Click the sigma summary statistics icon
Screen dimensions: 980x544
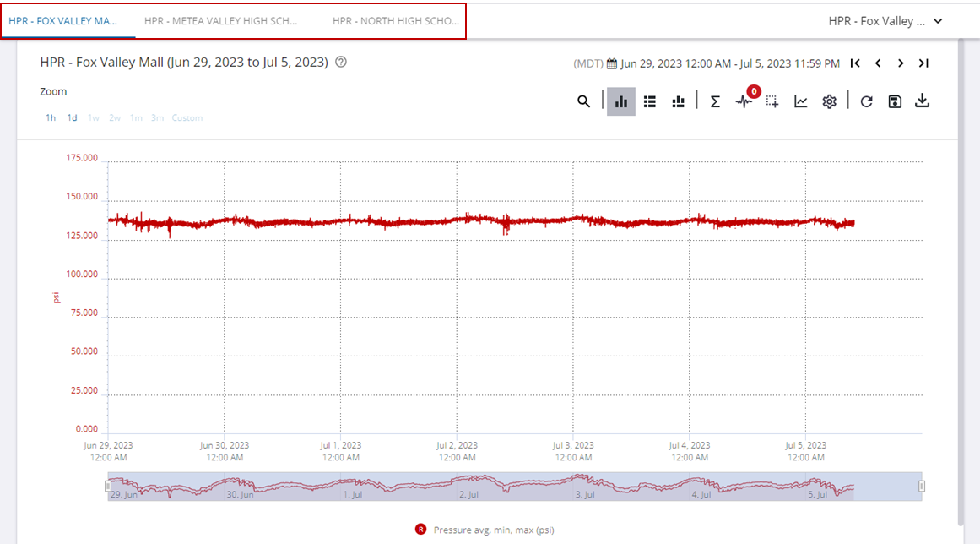click(715, 101)
